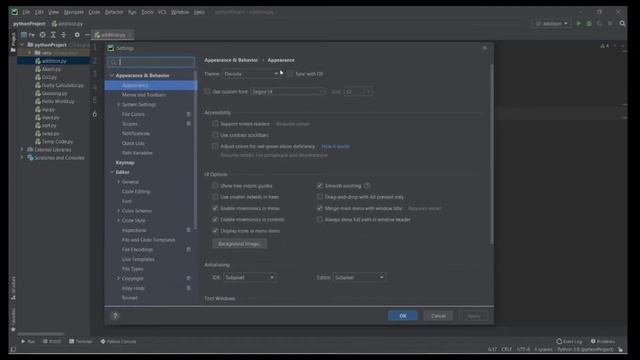Click Cancel in the Settings dialog

pos(438,316)
